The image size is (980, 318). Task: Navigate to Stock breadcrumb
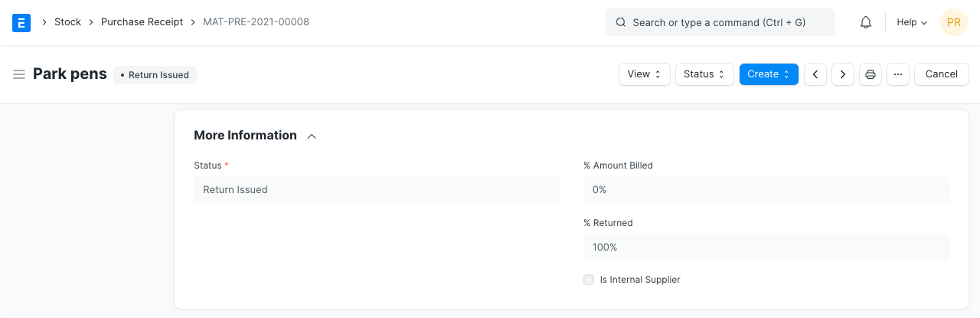point(67,22)
